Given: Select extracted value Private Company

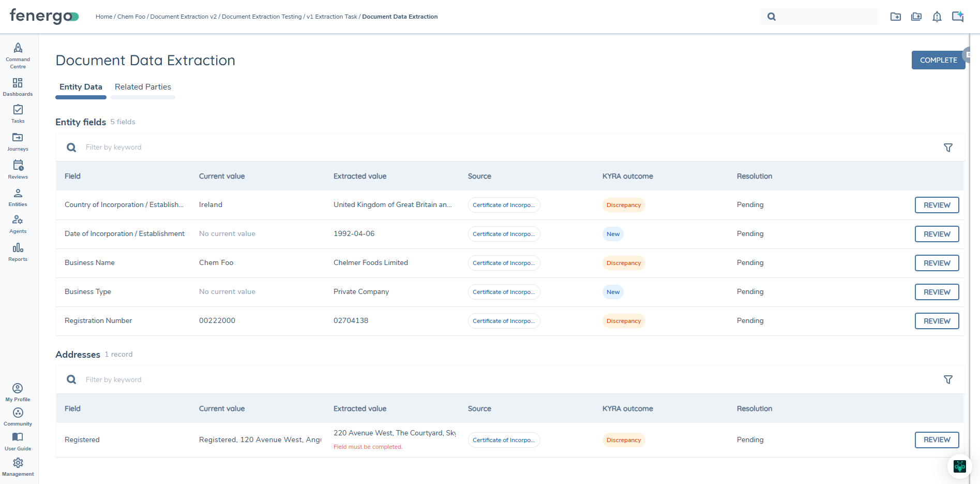Looking at the screenshot, I should (361, 292).
